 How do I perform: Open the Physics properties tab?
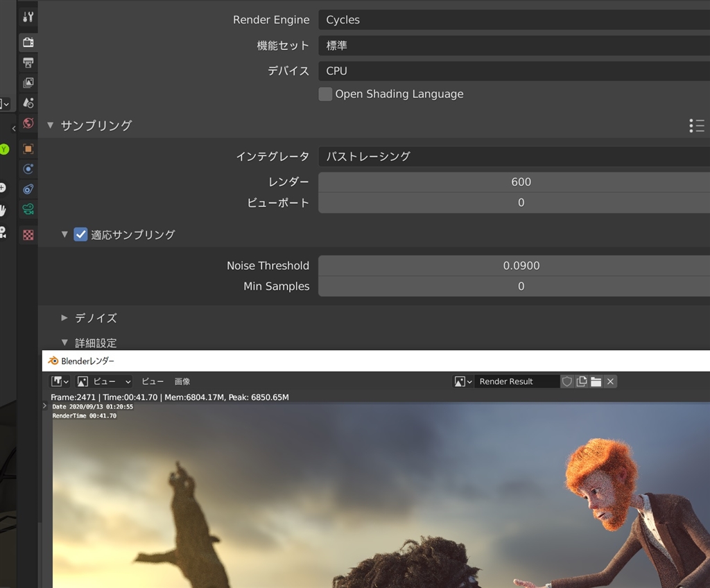pyautogui.click(x=28, y=169)
